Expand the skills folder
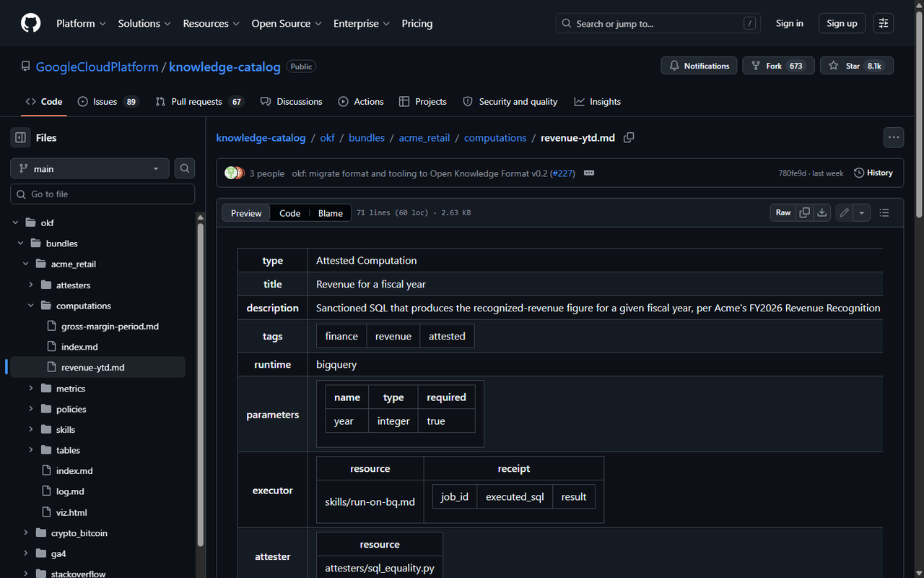 point(31,430)
